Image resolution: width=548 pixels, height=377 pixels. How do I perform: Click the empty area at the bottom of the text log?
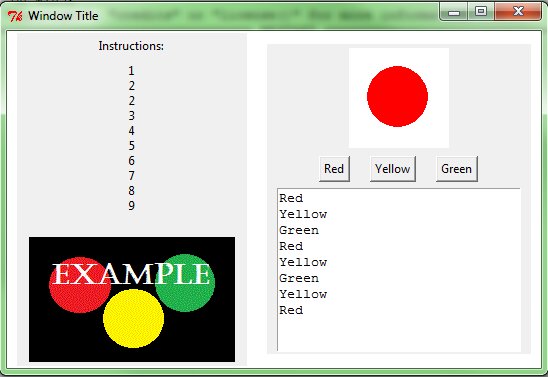(x=399, y=334)
